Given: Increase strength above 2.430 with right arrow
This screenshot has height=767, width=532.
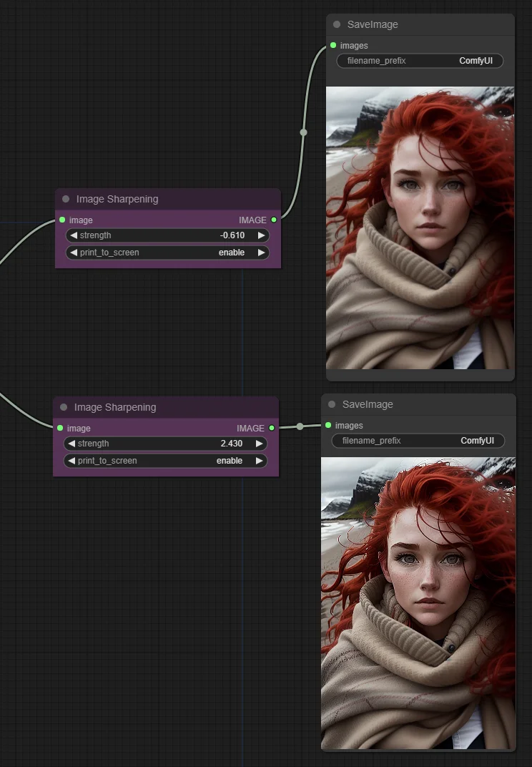Looking at the screenshot, I should click(259, 444).
